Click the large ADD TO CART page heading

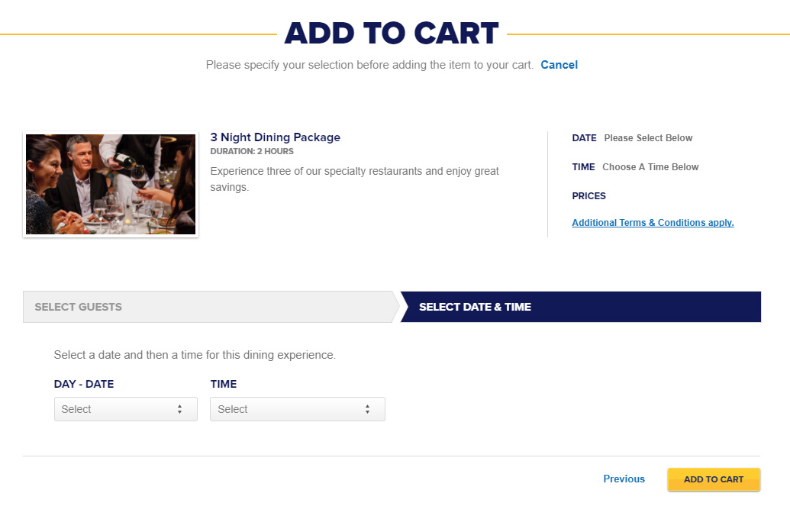(x=392, y=34)
